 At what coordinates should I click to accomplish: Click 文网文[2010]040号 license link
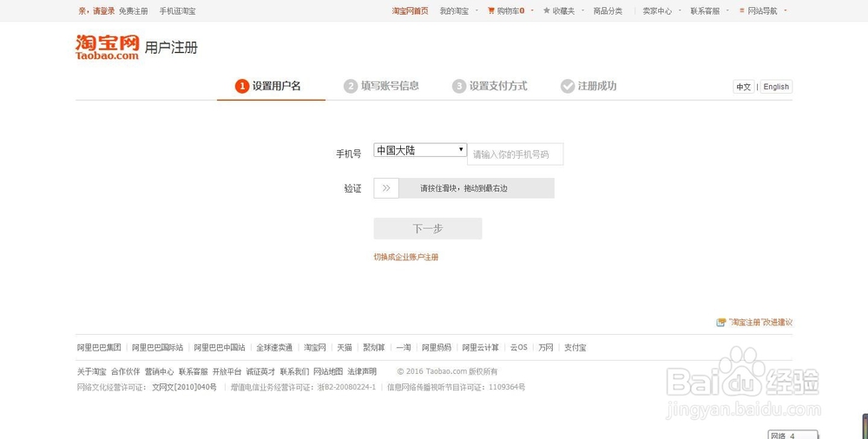184,387
